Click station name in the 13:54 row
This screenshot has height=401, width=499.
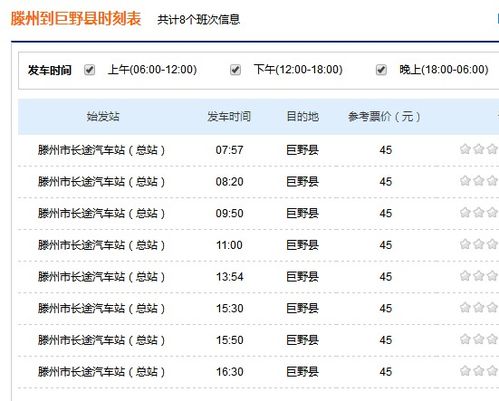click(101, 277)
